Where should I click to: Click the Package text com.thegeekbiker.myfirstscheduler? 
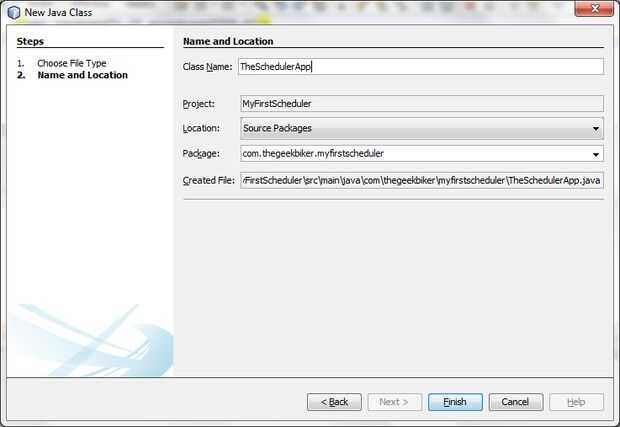click(313, 153)
